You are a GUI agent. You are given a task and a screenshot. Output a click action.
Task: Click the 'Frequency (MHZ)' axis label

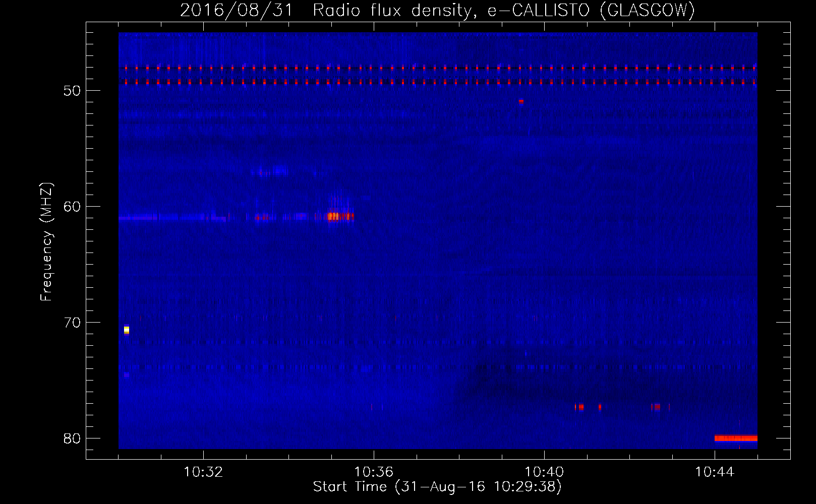pos(46,242)
